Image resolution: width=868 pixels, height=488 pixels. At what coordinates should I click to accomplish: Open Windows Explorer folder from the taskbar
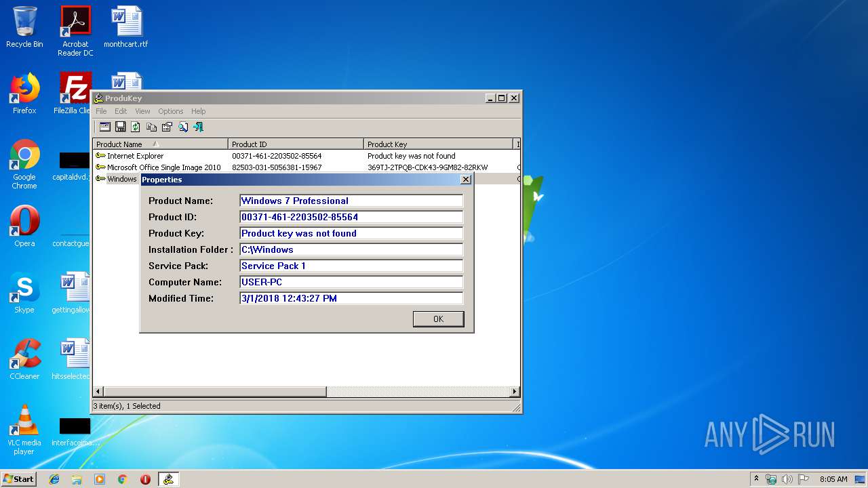77,479
